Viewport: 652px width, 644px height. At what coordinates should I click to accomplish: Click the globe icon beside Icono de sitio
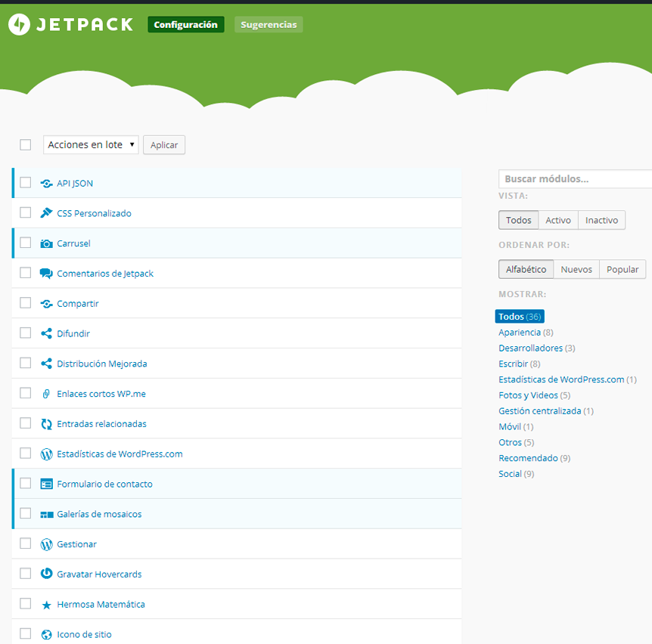pyautogui.click(x=46, y=634)
